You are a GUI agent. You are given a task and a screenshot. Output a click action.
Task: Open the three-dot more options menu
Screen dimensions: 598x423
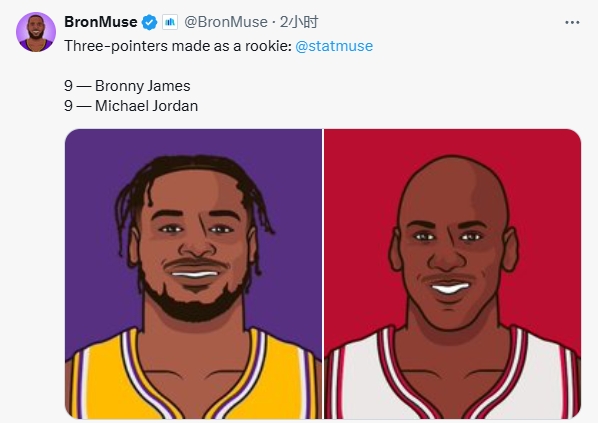click(x=572, y=23)
